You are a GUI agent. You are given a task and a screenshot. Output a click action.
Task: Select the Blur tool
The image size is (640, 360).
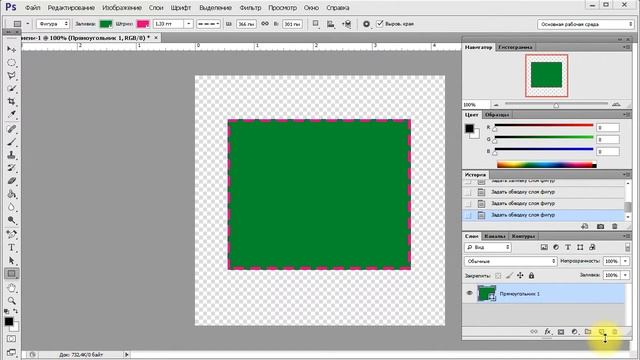click(x=11, y=207)
